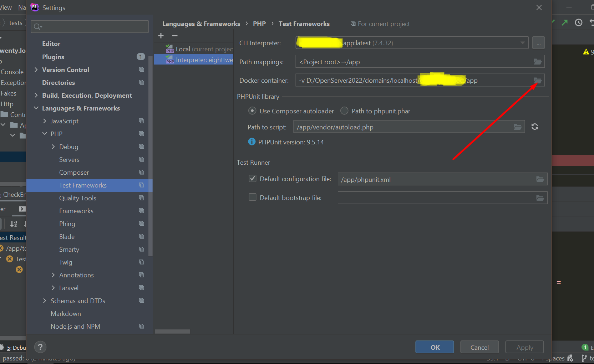Screen dimensions: 594x364
Task: Browse for the autoload.php script path
Action: pos(518,127)
